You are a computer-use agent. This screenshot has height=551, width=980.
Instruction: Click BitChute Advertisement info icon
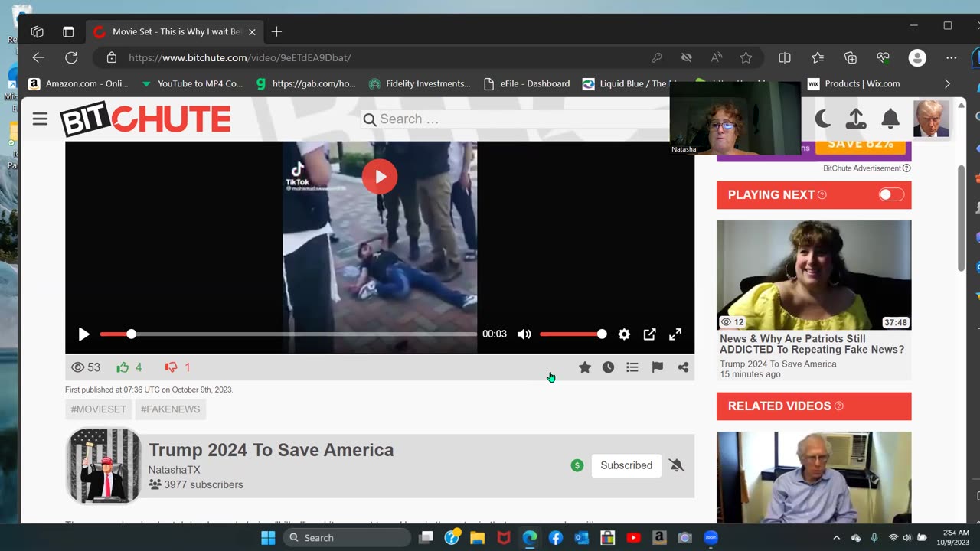click(x=906, y=168)
